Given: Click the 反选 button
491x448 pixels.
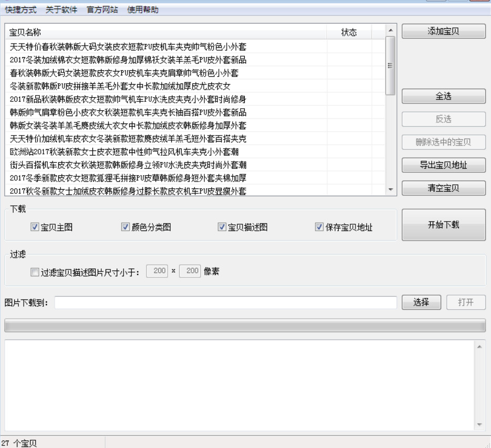Looking at the screenshot, I should coord(443,119).
